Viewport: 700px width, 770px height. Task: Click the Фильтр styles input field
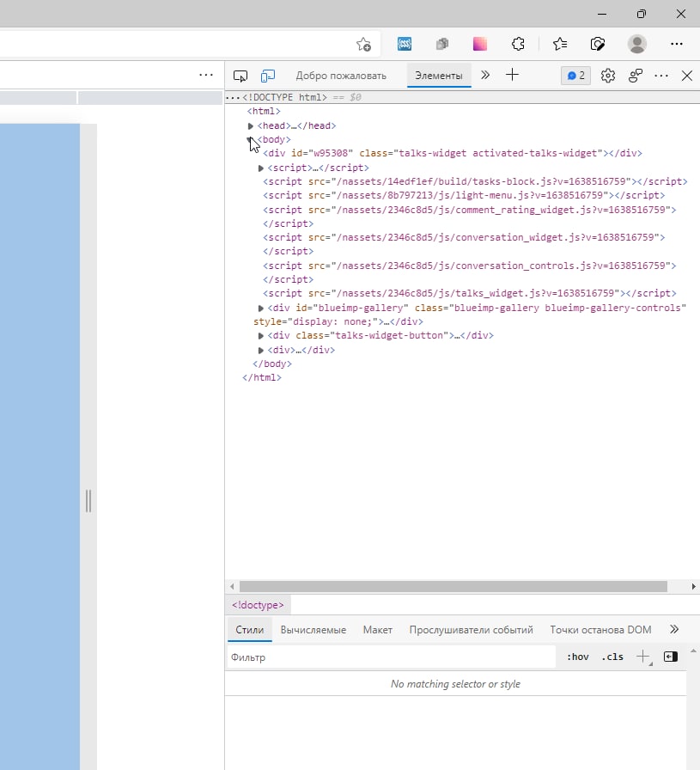click(x=392, y=657)
